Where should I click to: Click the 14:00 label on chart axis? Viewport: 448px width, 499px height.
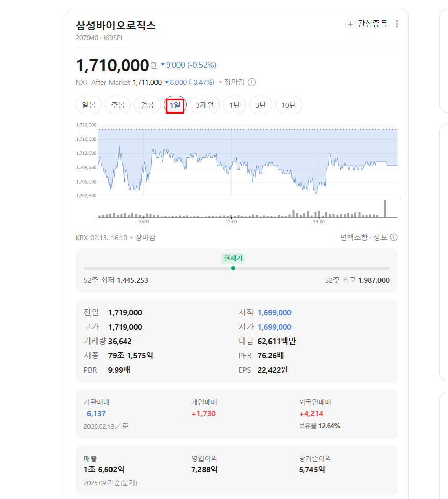point(319,222)
